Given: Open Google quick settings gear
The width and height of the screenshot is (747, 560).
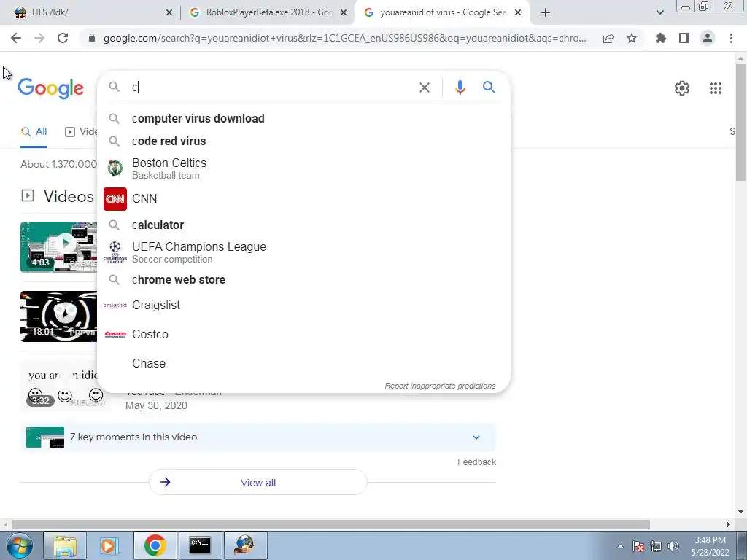Looking at the screenshot, I should click(x=682, y=88).
